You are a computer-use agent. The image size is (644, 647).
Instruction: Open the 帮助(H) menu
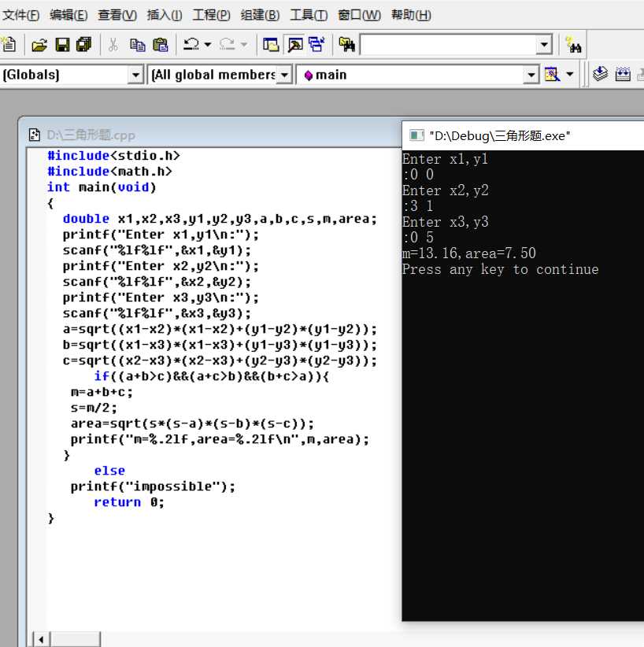[411, 15]
